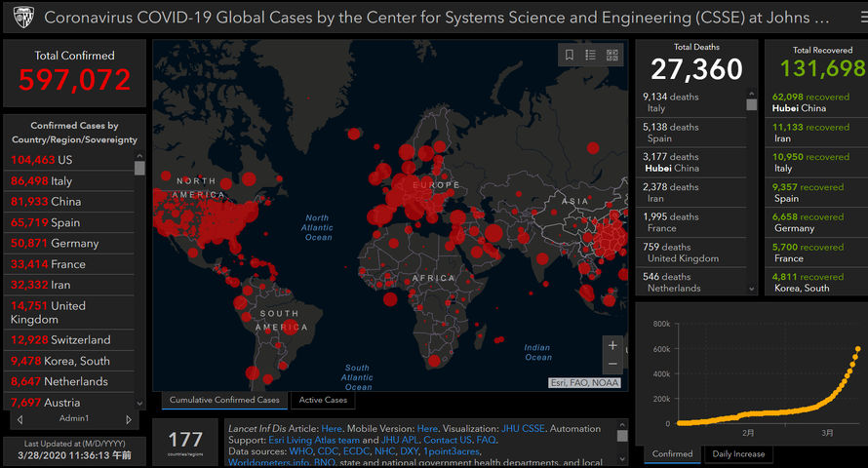The image size is (868, 468).
Task: Open the CDC data source link
Action: 328,452
